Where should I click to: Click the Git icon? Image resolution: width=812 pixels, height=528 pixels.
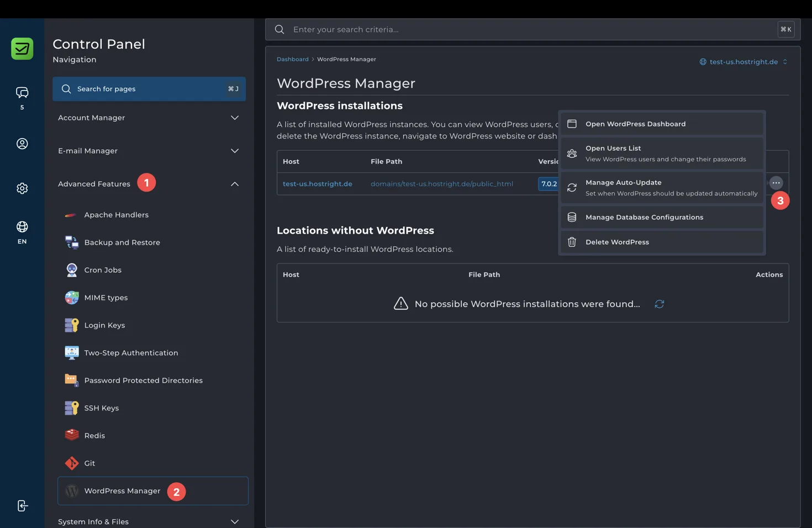coord(71,463)
